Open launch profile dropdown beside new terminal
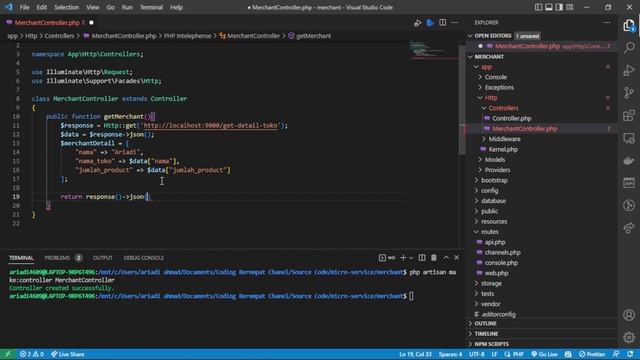Screen dimensions: 640x360 tap(411, 258)
